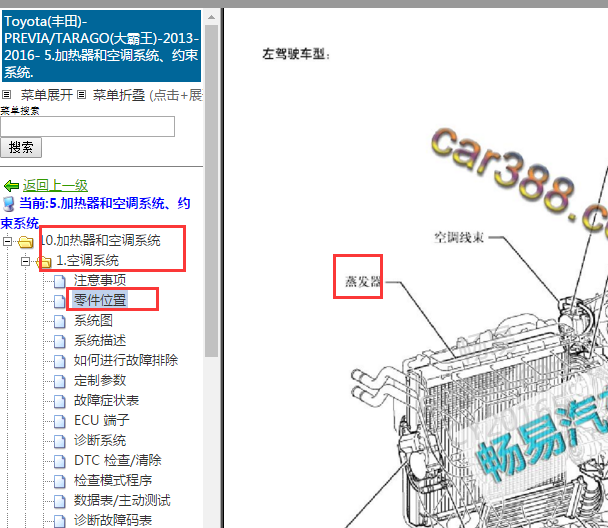Image resolution: width=608 pixels, height=528 pixels.
Task: Select the 1.空调系统 tree node
Action: click(88, 261)
